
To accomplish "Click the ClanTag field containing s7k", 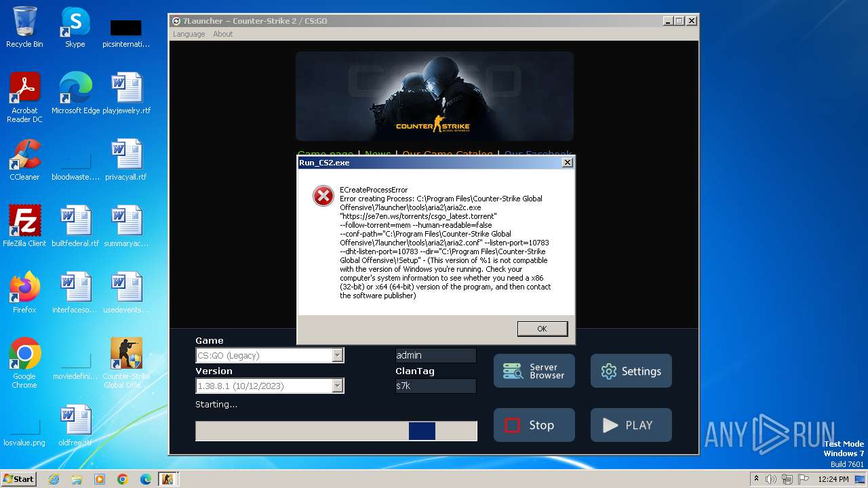I will [x=435, y=386].
